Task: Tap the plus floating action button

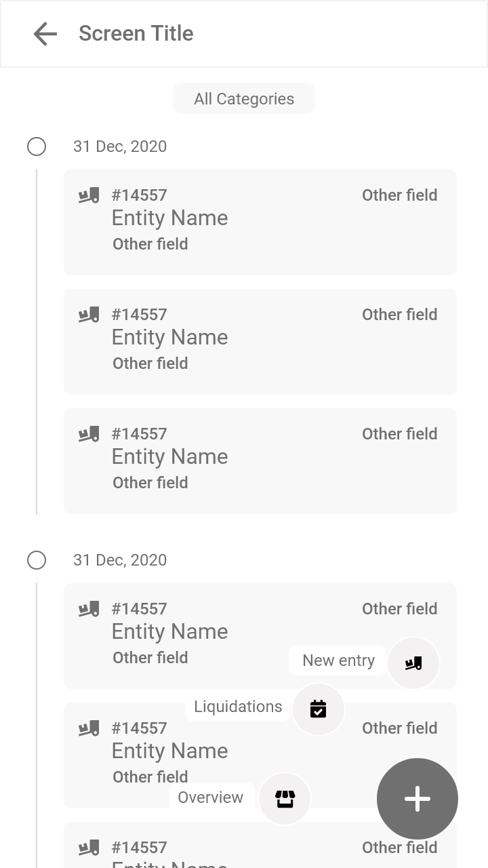Action: 417,799
